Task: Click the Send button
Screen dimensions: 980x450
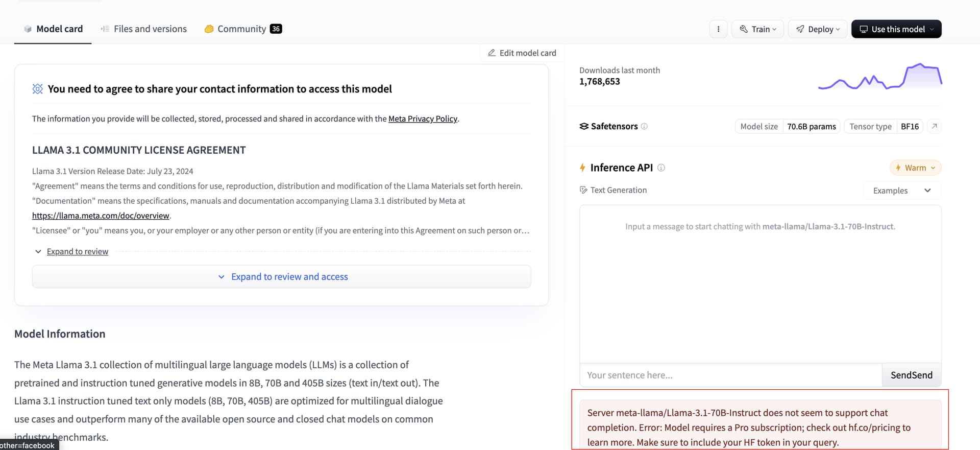Action: (911, 375)
